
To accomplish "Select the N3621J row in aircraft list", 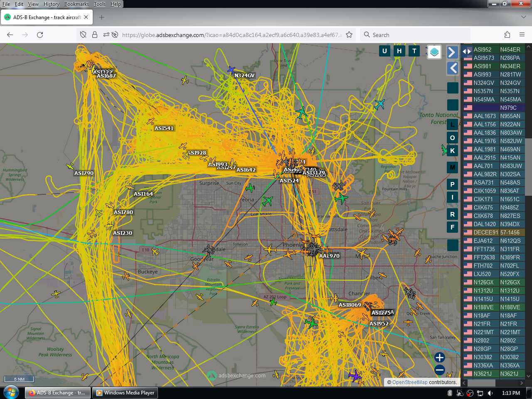I will coord(493,374).
